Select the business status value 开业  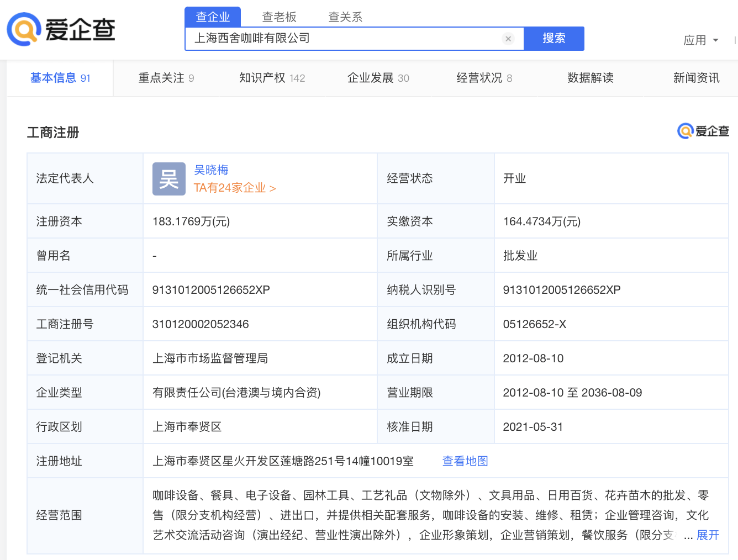coord(514,178)
